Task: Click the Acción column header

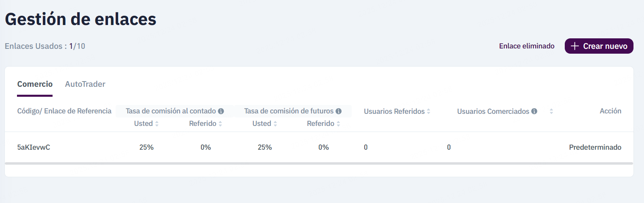Action: click(x=610, y=111)
